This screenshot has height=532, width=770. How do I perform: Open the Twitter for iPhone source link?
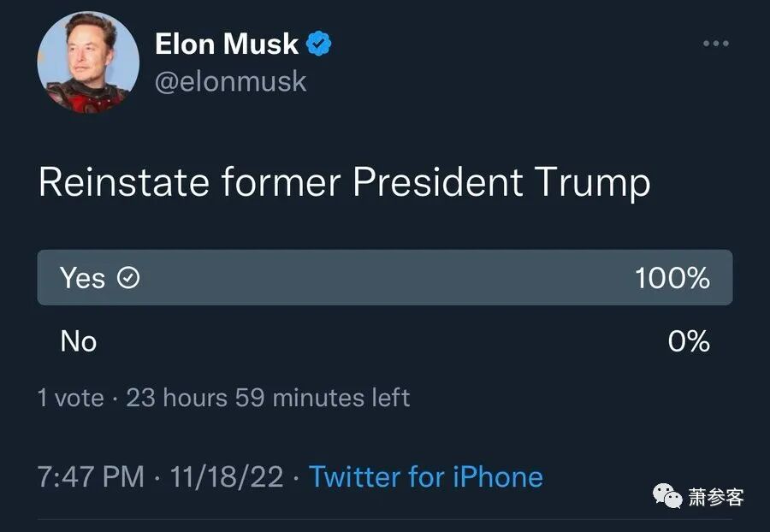pyautogui.click(x=425, y=476)
